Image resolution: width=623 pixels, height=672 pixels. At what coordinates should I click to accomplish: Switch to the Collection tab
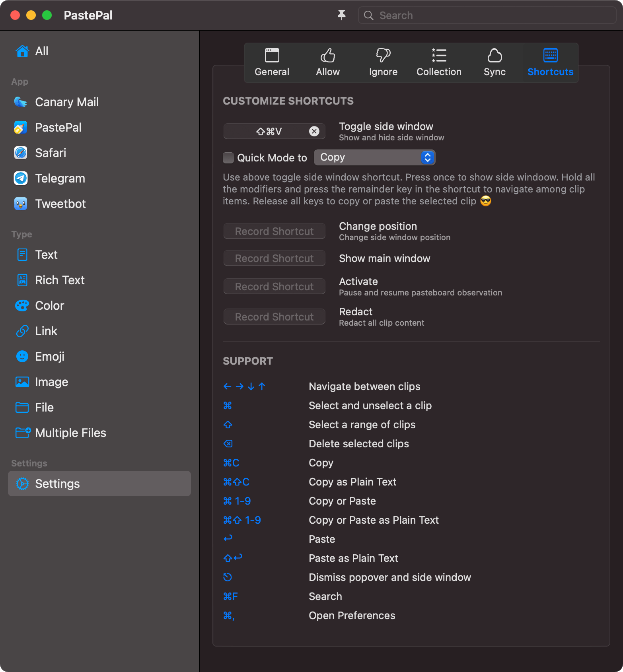(x=439, y=63)
